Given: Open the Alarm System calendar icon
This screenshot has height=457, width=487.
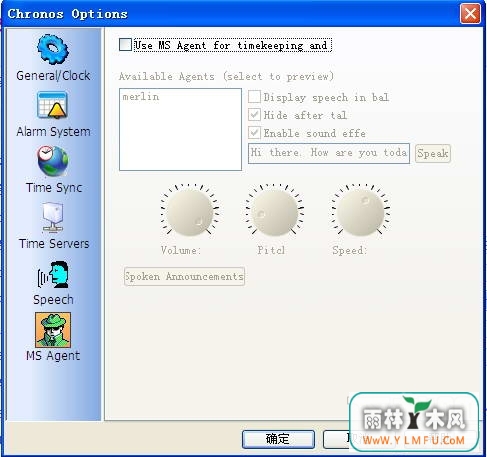Looking at the screenshot, I should point(53,105).
